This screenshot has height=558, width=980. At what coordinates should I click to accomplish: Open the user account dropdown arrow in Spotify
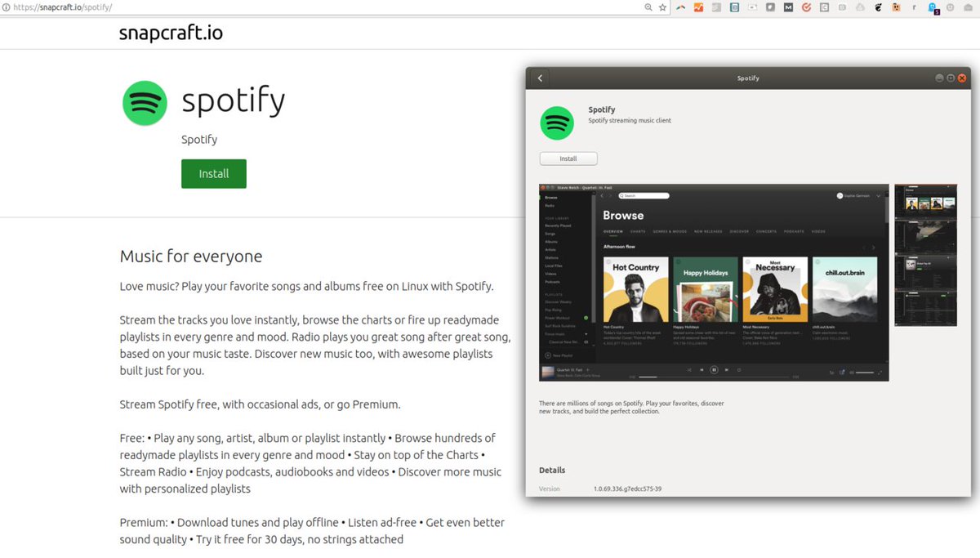pos(879,196)
